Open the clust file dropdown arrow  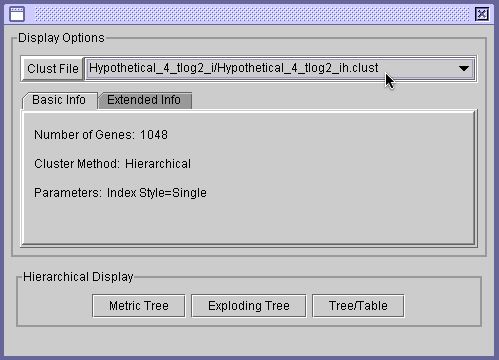[464, 69]
